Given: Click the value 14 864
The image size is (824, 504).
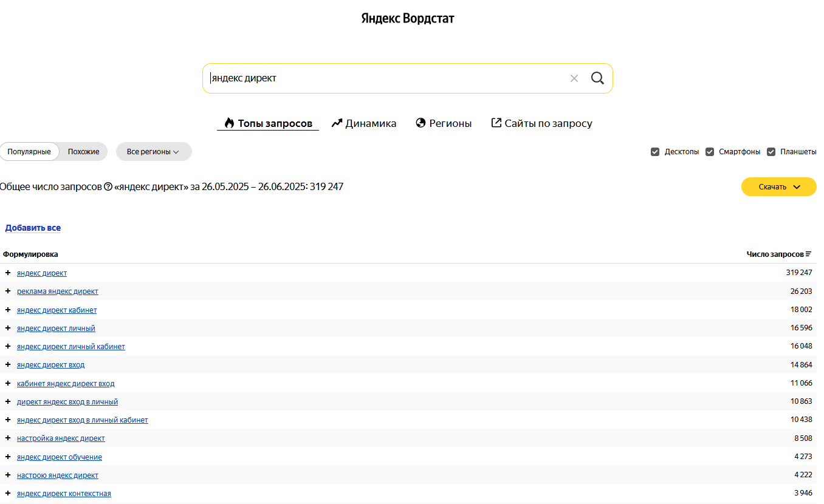Looking at the screenshot, I should tap(801, 365).
